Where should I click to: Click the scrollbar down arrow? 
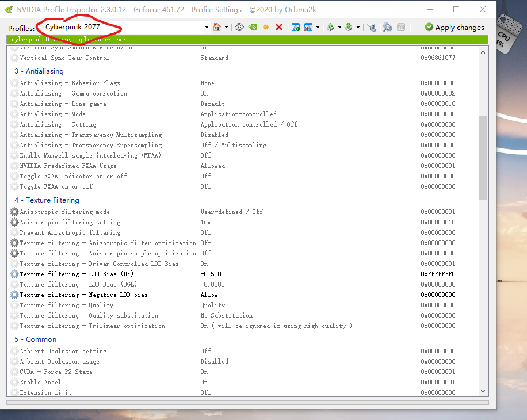click(483, 391)
